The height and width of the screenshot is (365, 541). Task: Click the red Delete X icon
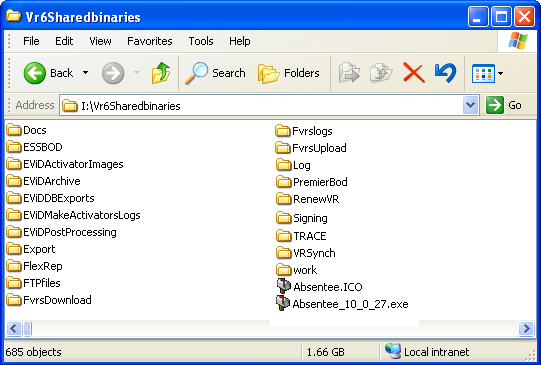pos(414,73)
